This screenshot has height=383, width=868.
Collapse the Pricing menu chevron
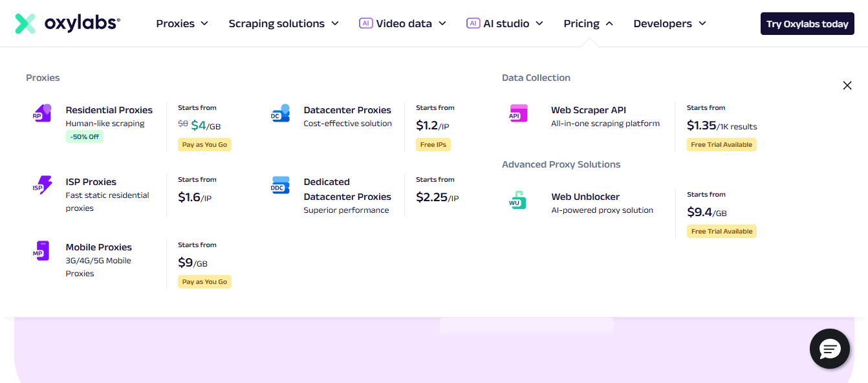click(609, 23)
